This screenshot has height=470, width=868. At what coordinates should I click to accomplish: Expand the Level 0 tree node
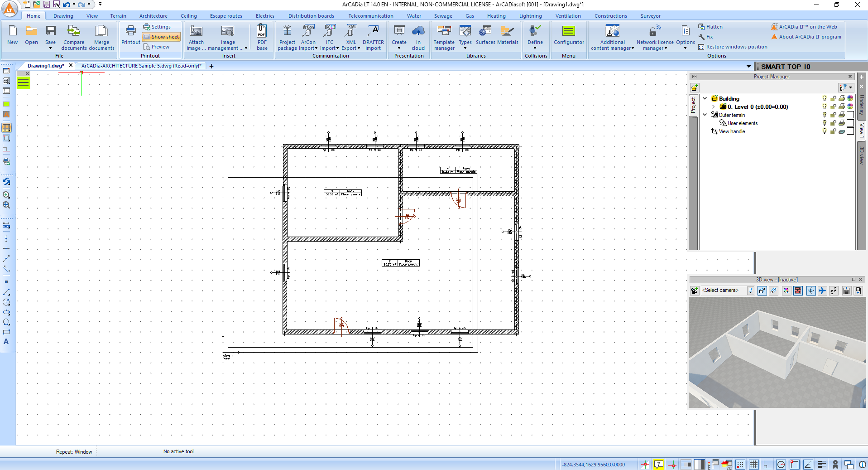click(x=713, y=107)
